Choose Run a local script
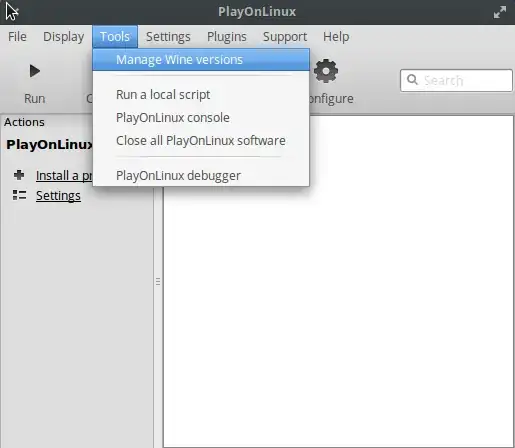 tap(201, 95)
